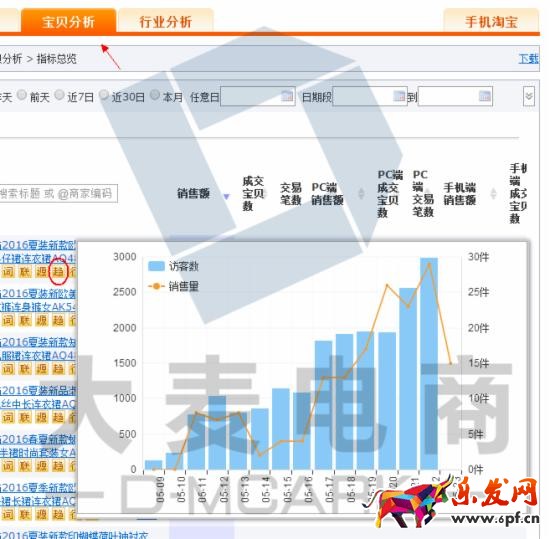
Task: Sort by PC端销售额 using its arrows
Action: (x=361, y=194)
